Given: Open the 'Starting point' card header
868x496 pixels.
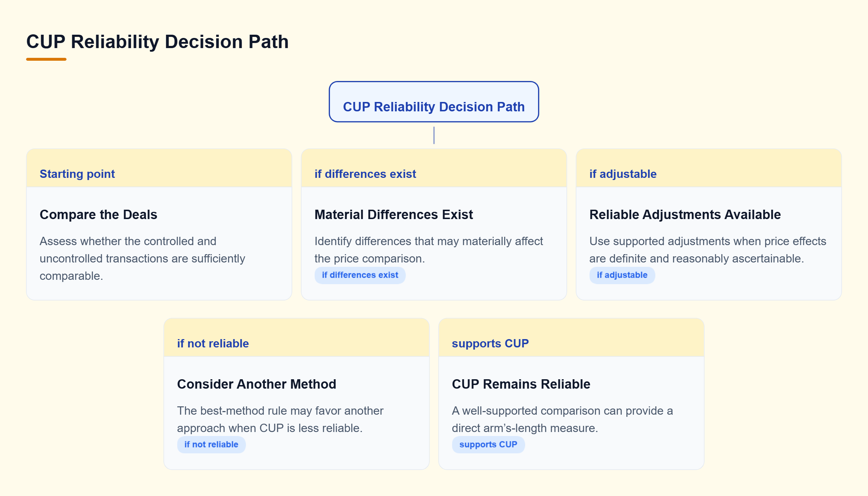Looking at the screenshot, I should 159,168.
